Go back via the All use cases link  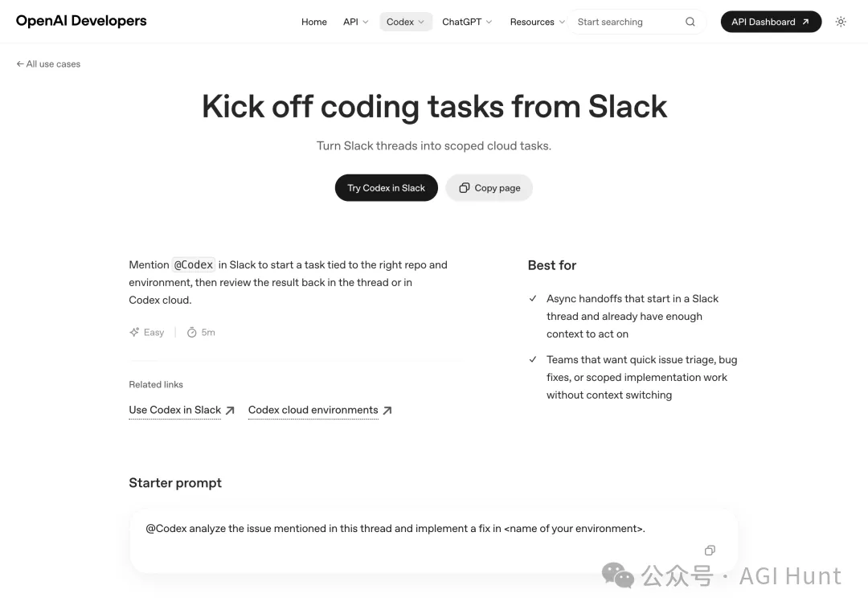(52, 63)
